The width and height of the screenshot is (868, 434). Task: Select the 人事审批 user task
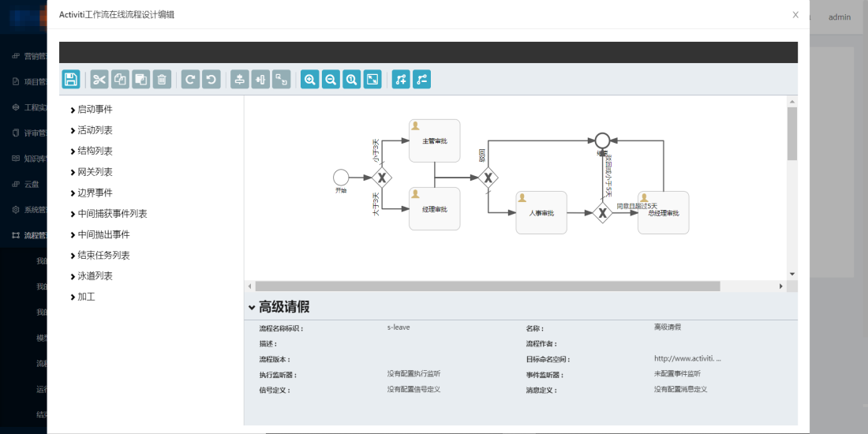pyautogui.click(x=541, y=212)
